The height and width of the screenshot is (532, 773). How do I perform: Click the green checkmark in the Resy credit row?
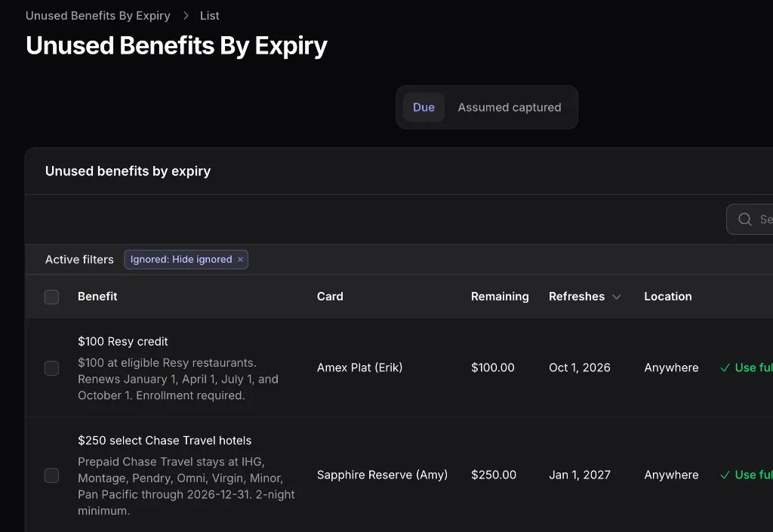pyautogui.click(x=725, y=368)
